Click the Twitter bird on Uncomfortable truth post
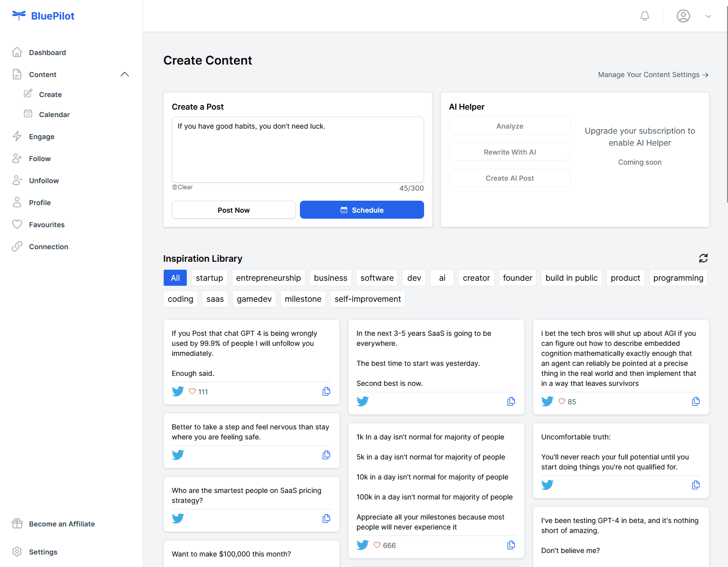The width and height of the screenshot is (728, 567). point(547,485)
